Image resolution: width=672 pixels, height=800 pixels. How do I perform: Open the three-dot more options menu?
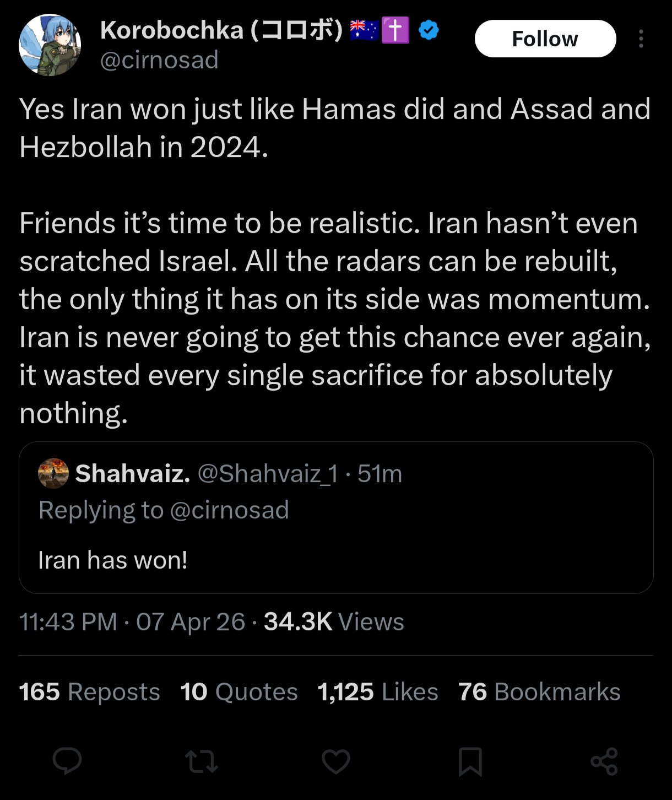coord(641,39)
